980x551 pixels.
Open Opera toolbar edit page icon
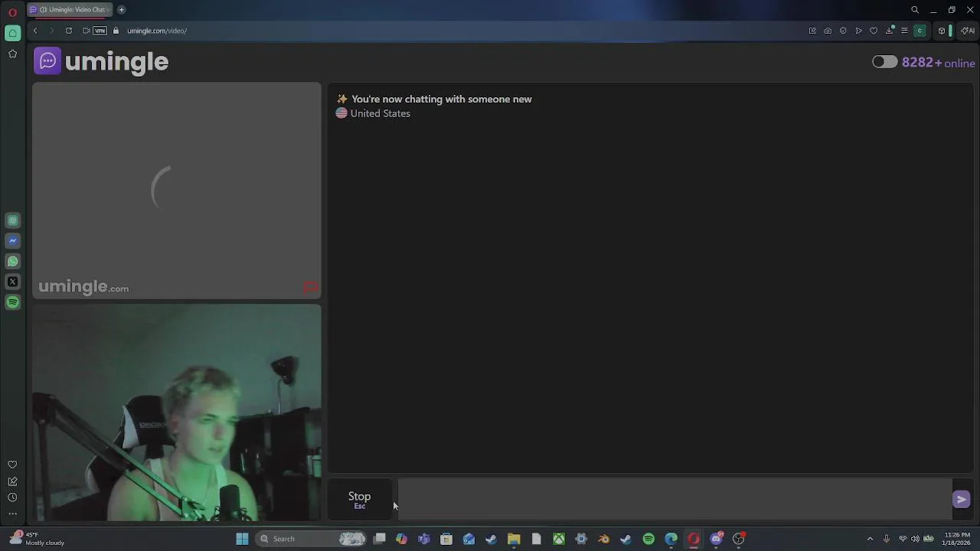(x=812, y=31)
